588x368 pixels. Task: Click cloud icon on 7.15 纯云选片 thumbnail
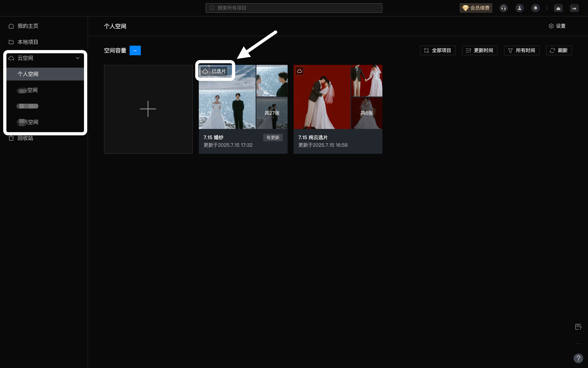299,71
